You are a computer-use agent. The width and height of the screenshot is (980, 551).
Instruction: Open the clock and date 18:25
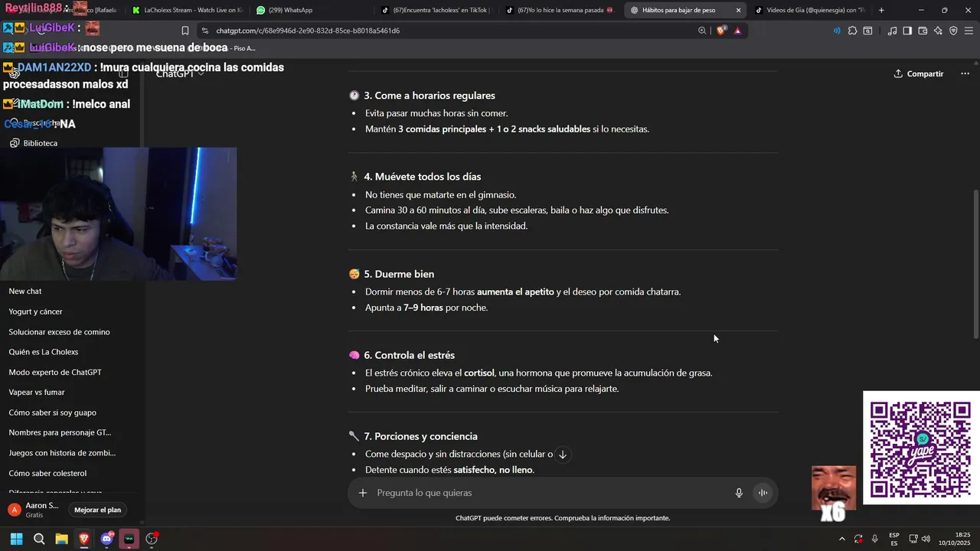(955, 539)
